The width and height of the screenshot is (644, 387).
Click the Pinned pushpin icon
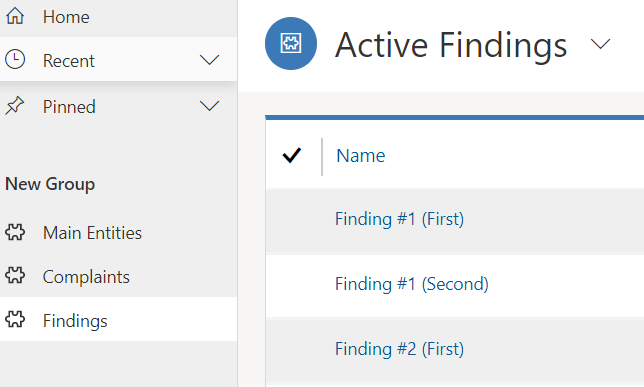15,106
